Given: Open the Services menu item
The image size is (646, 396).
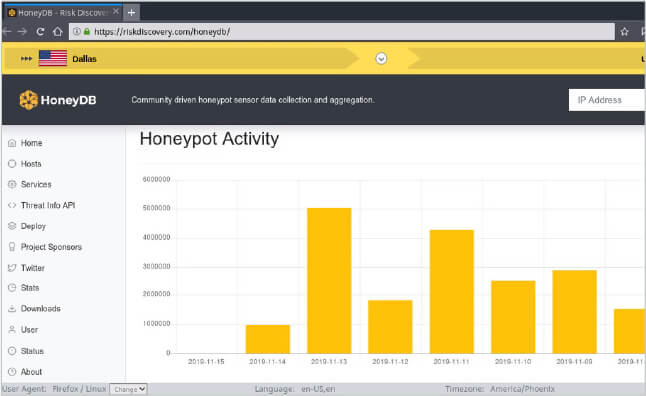Looking at the screenshot, I should [x=36, y=184].
